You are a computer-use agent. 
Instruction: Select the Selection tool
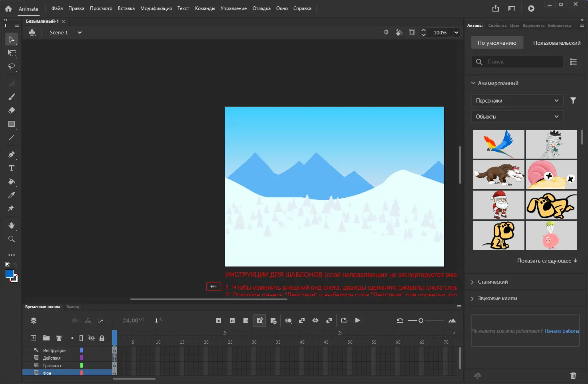pos(12,39)
